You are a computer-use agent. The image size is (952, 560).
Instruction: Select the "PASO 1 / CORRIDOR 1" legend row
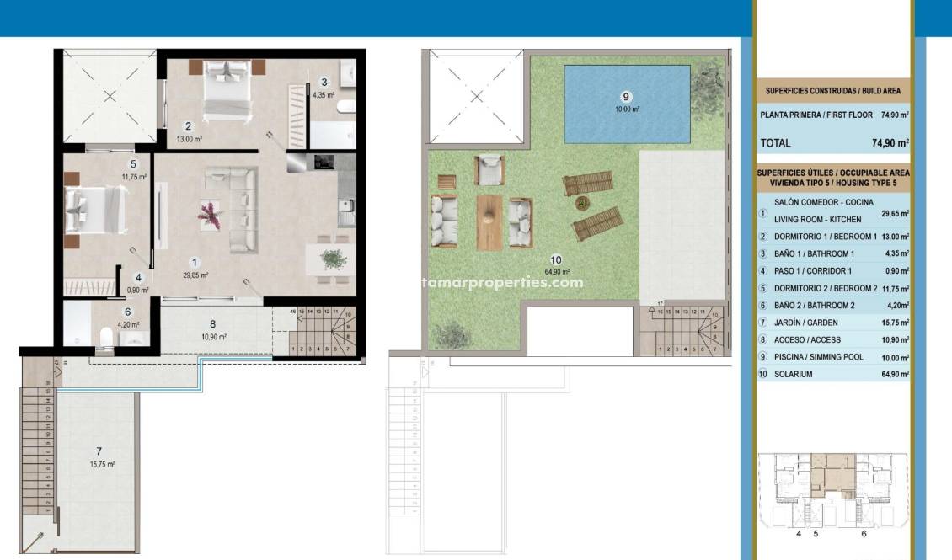[x=833, y=271]
